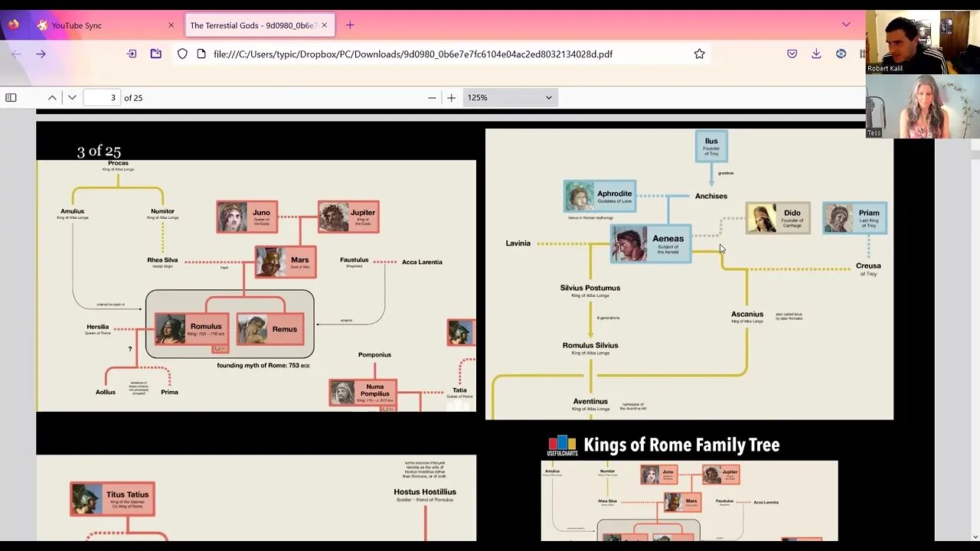Viewport: 980px width, 551px height.
Task: Click the folder-with-badge toolbar icon
Action: click(x=156, y=54)
